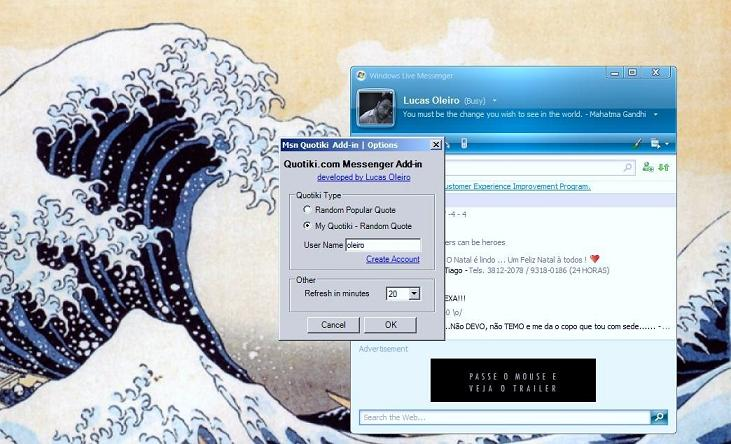Viewport: 731px width, 444px height.
Task: Click the mobile phone icon in Messenger toolbar
Action: coord(463,144)
